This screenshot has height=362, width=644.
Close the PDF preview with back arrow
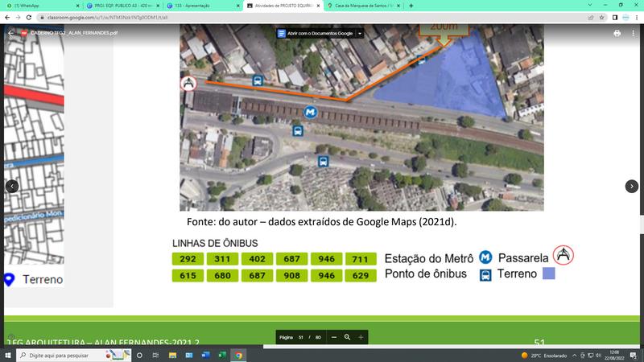(11, 33)
